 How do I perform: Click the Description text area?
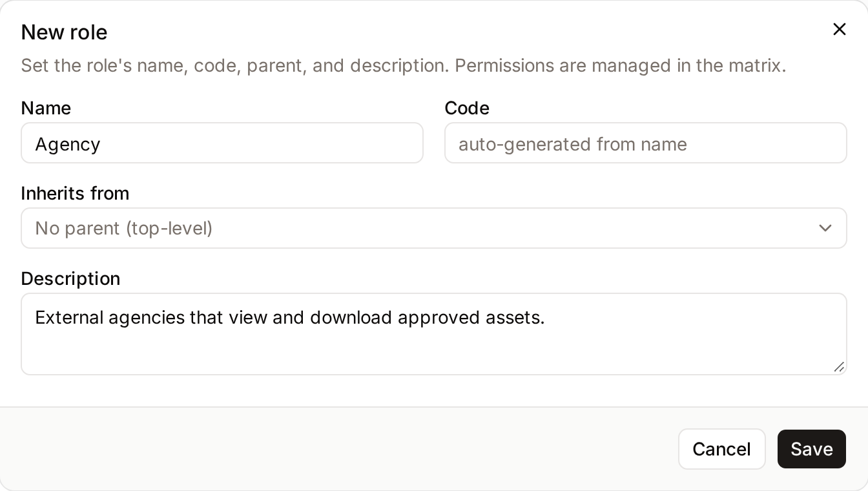pos(434,334)
